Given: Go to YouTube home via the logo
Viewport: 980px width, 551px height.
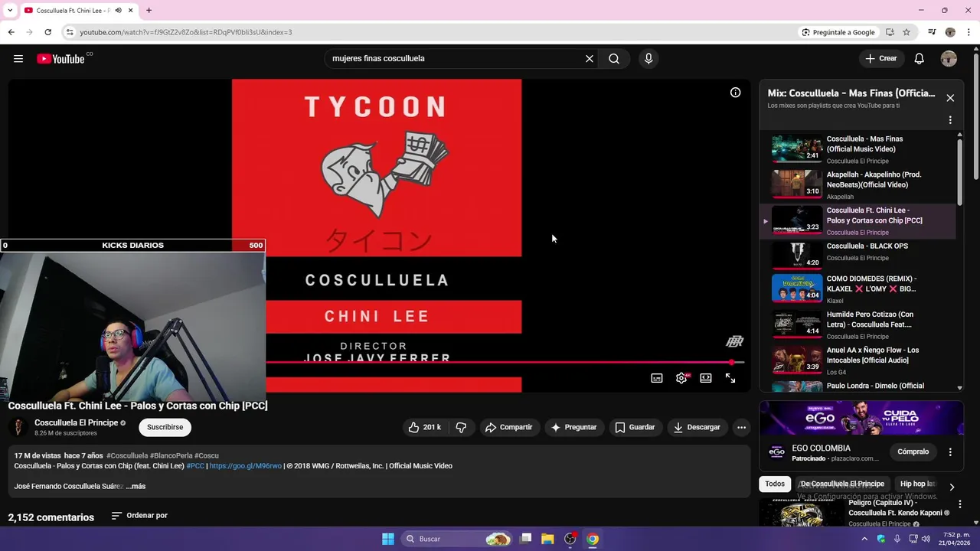Looking at the screenshot, I should (x=60, y=59).
